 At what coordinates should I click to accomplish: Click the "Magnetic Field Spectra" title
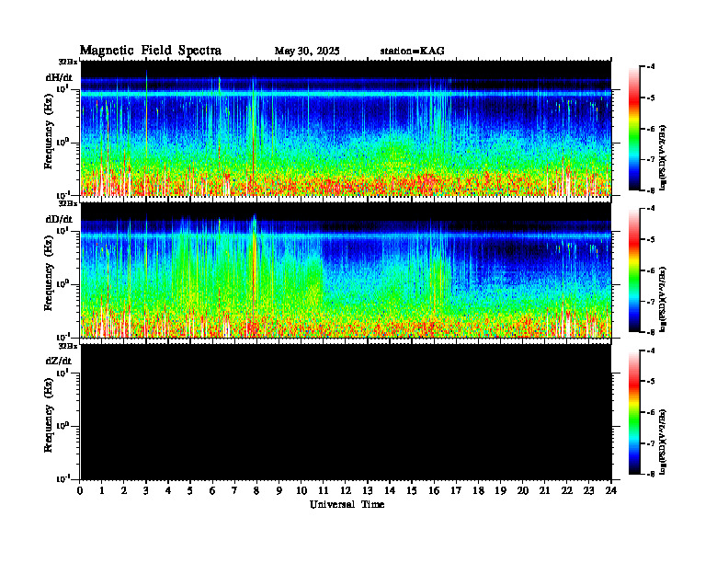(151, 51)
